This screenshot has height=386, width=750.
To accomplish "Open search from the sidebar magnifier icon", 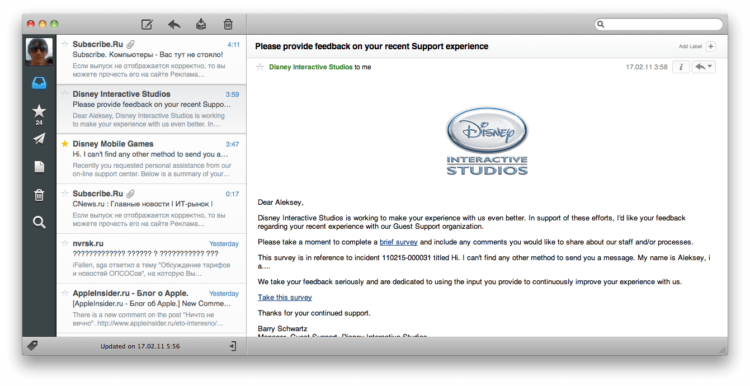I will pyautogui.click(x=39, y=222).
